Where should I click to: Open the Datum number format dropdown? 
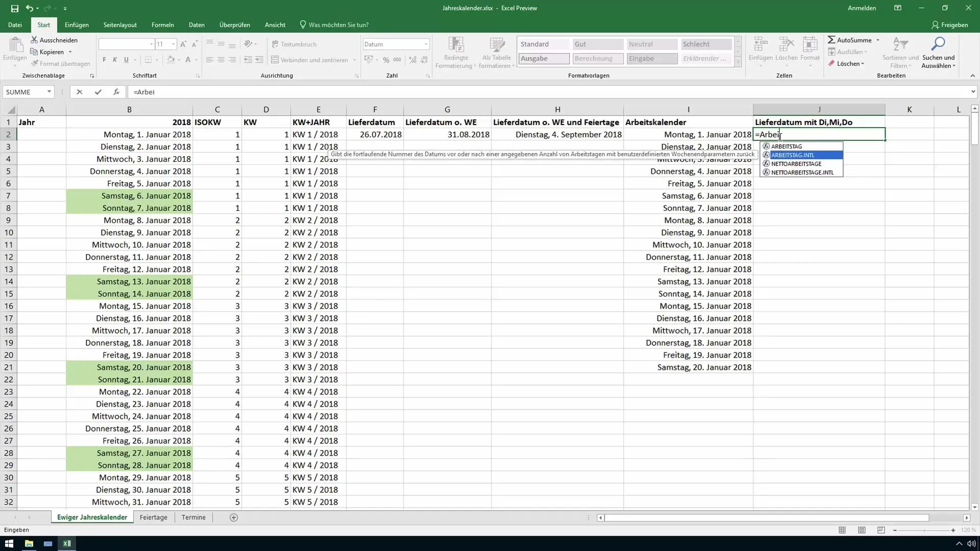426,44
